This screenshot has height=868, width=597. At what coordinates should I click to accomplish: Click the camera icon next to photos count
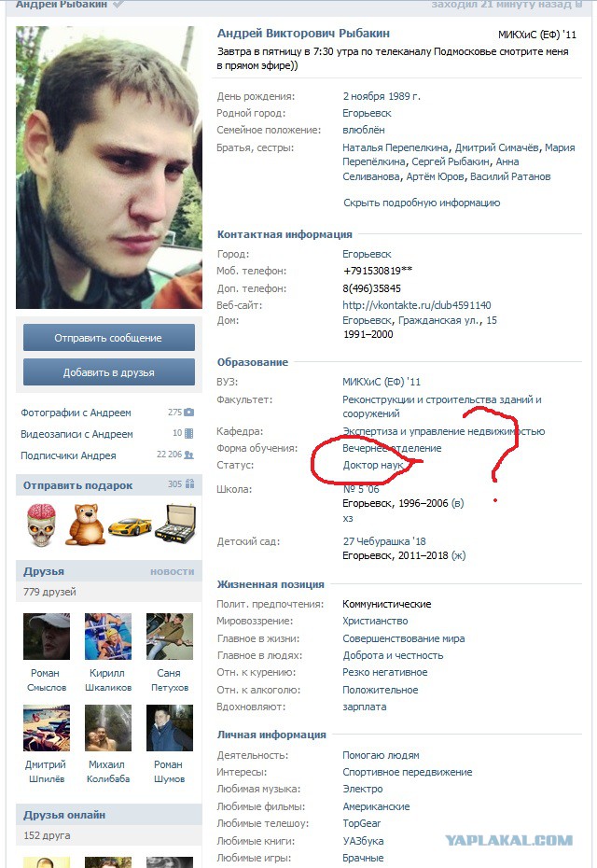(188, 412)
